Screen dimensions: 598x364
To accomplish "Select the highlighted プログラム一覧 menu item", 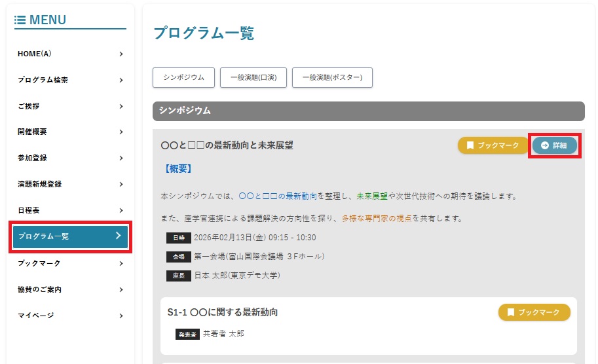I will pos(70,236).
